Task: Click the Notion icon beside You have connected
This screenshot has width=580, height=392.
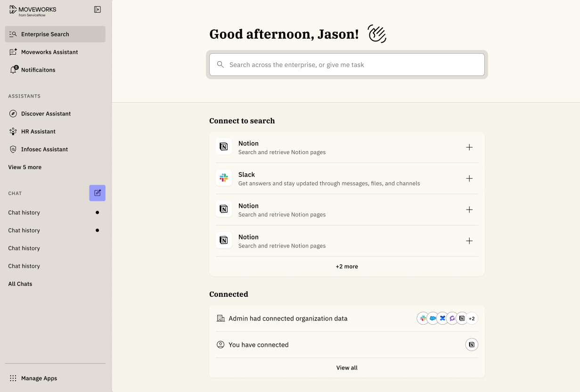Action: (472, 345)
